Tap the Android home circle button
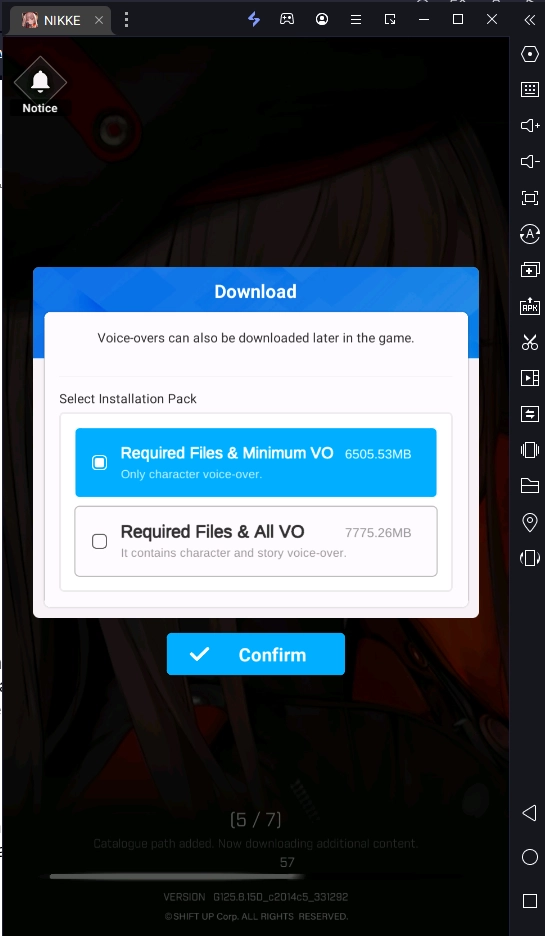 (529, 857)
